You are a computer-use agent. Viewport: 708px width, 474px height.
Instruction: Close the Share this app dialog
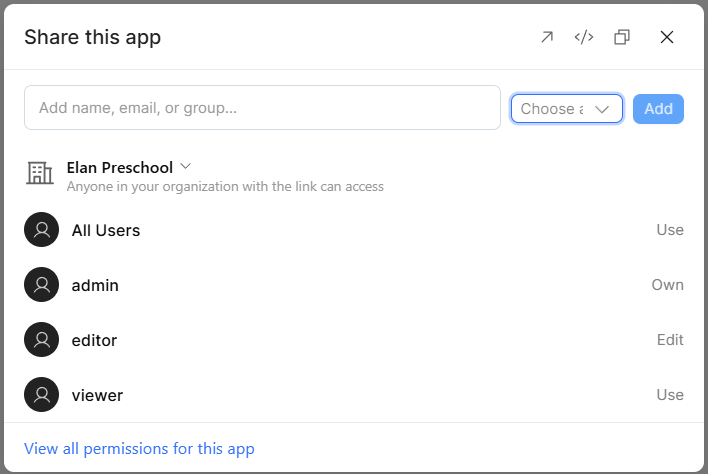tap(667, 37)
